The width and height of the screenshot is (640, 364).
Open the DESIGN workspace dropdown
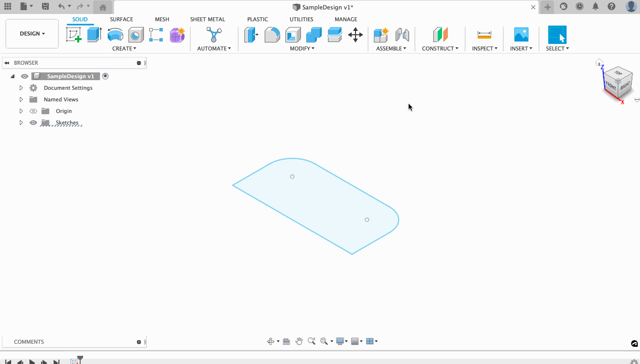click(x=32, y=34)
